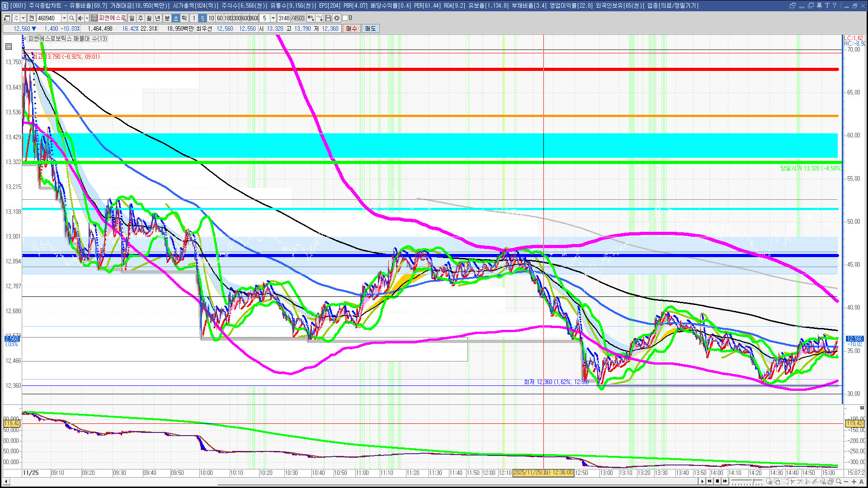Select the 초 (seconds) period toggle
Image resolution: width=868 pixels, height=488 pixels.
176,18
